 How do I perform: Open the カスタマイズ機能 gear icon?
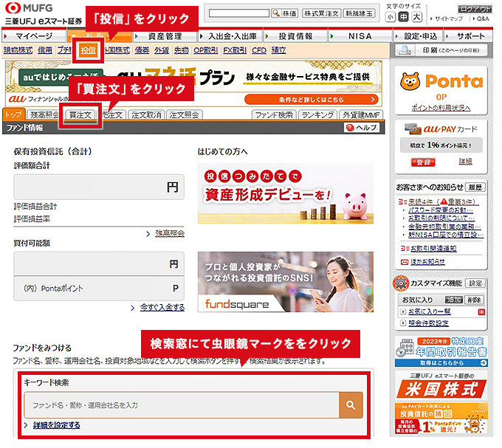[x=401, y=283]
